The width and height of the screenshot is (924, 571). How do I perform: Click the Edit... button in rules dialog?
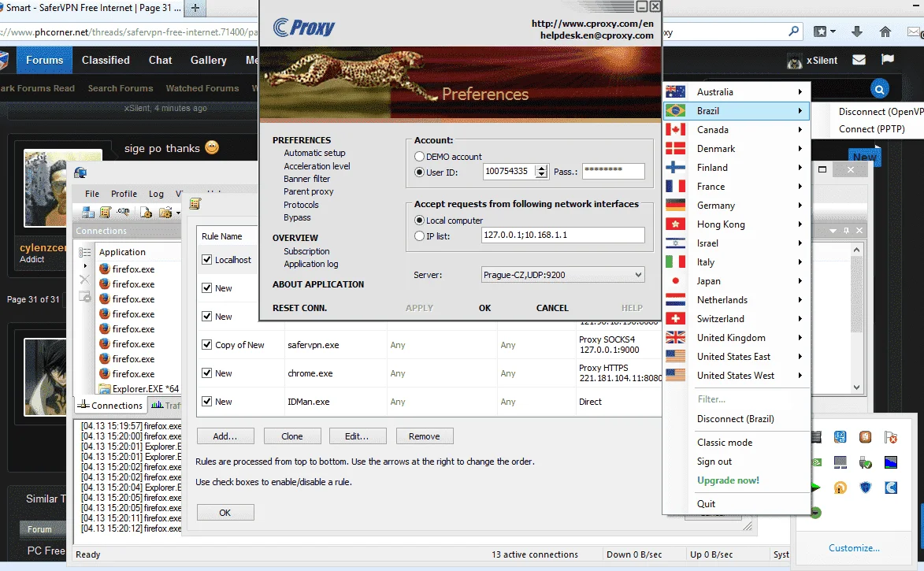[x=357, y=436]
